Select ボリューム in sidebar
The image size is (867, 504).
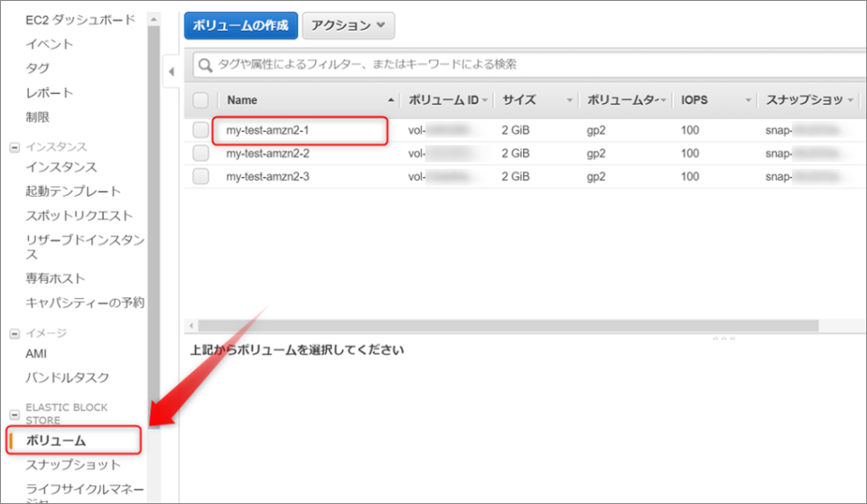(56, 441)
